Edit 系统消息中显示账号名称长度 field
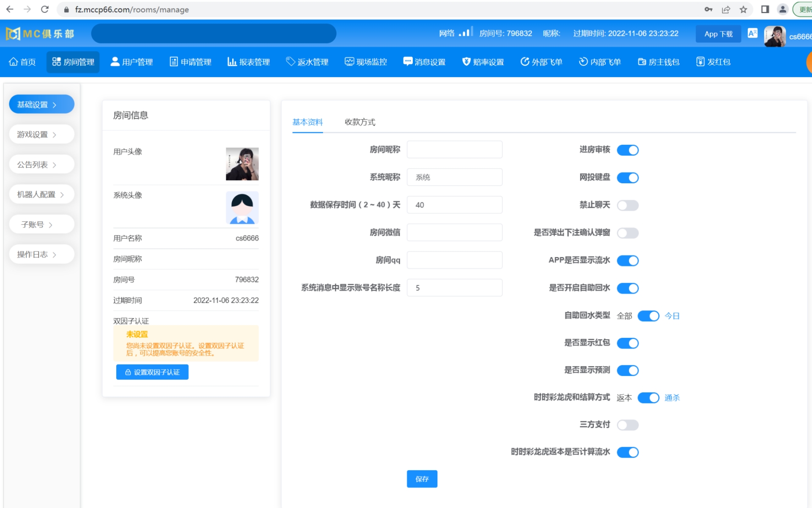812x508 pixels. (x=455, y=288)
